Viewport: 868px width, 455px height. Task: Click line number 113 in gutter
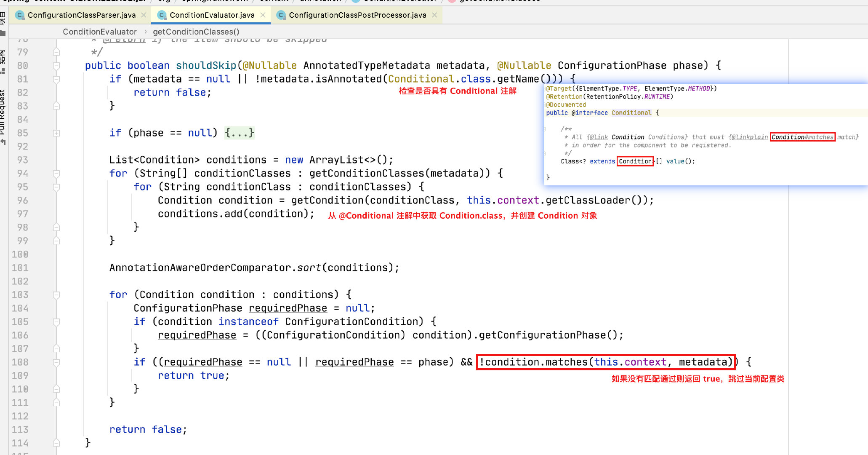[x=20, y=430]
